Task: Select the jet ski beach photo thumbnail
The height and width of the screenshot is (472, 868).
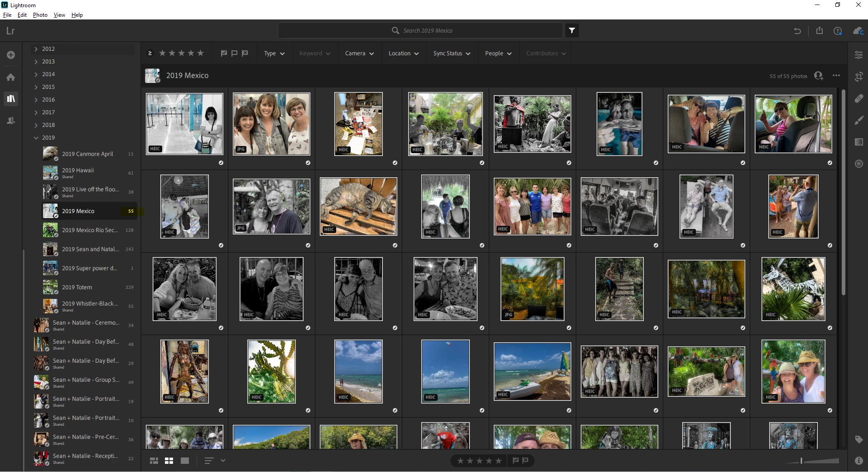Action: click(532, 371)
